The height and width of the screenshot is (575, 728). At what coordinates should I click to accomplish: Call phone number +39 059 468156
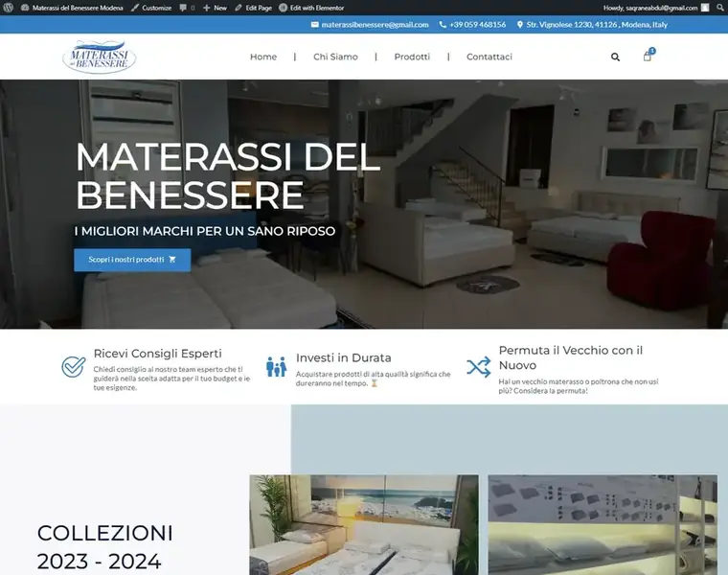(477, 25)
